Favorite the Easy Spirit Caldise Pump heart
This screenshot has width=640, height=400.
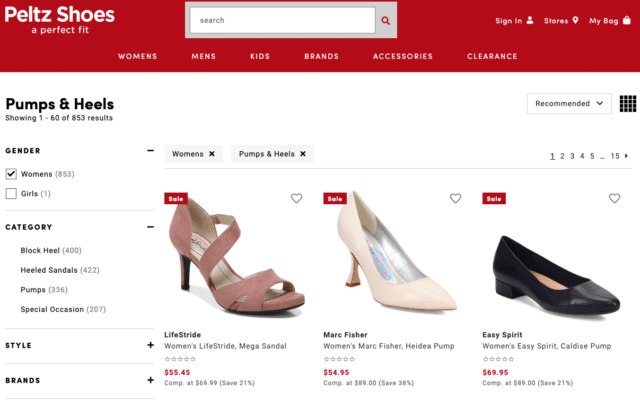tap(614, 198)
